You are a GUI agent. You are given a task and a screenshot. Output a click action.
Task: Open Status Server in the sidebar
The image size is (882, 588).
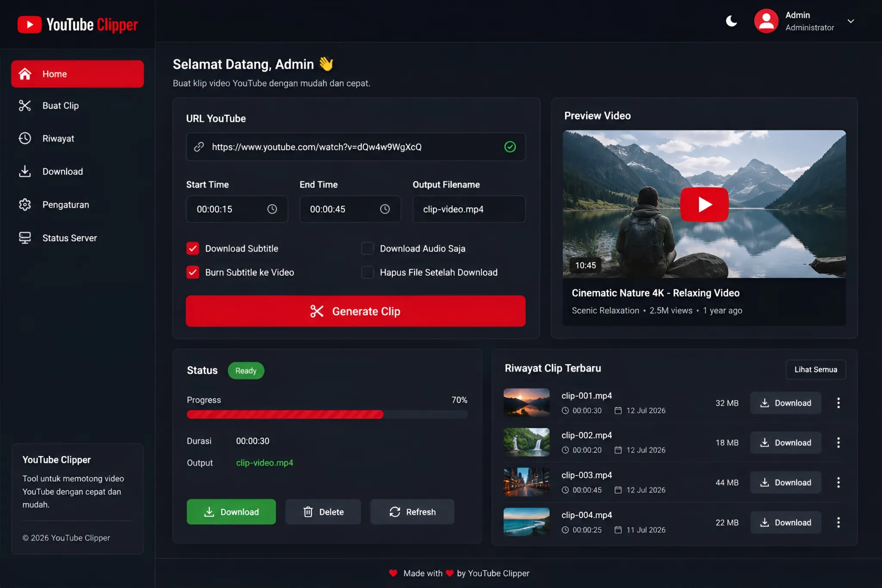point(78,238)
